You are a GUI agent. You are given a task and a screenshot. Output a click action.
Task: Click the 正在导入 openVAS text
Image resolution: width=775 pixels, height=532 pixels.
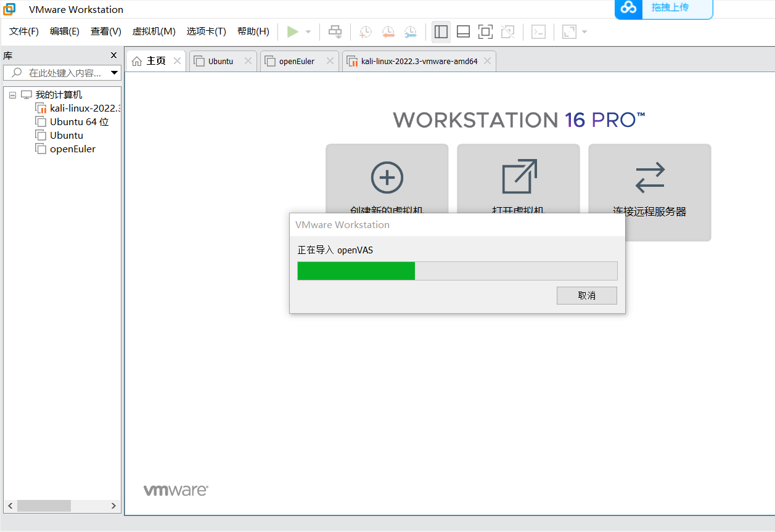tap(335, 250)
